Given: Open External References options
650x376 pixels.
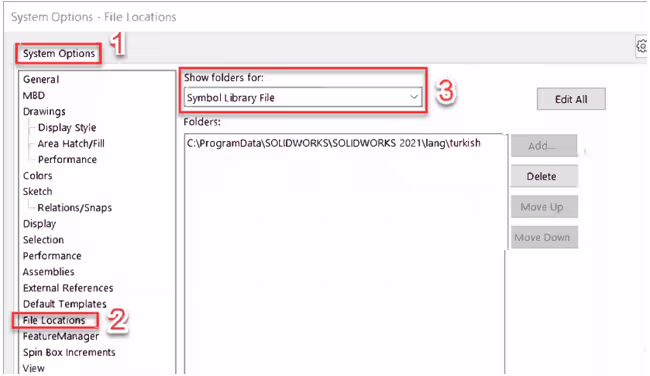Looking at the screenshot, I should point(68,288).
